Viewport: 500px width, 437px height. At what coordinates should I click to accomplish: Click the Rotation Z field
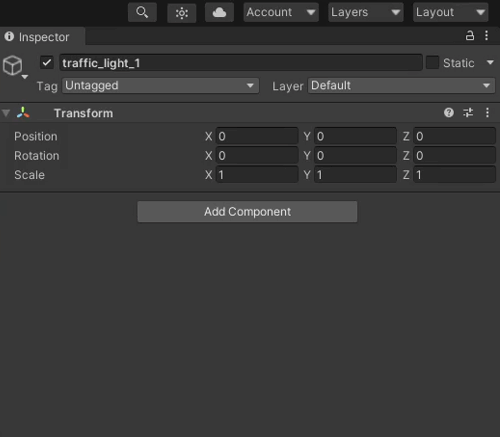click(x=454, y=155)
